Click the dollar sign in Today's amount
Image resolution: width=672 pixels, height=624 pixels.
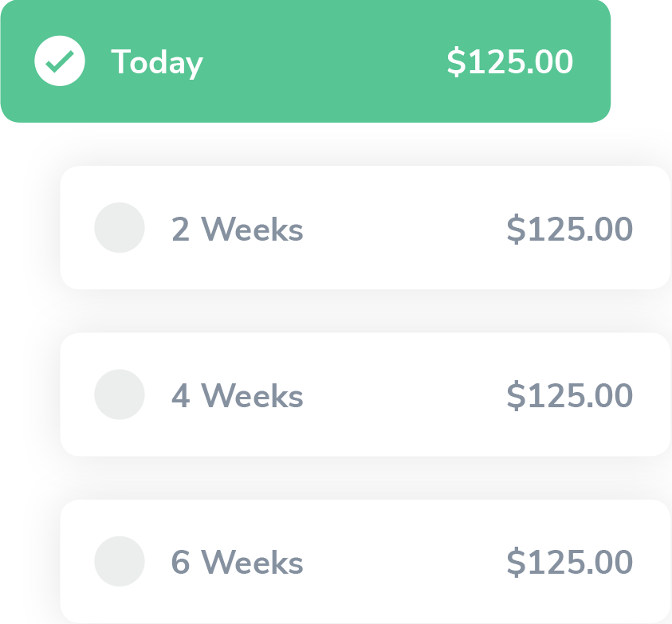(x=455, y=62)
